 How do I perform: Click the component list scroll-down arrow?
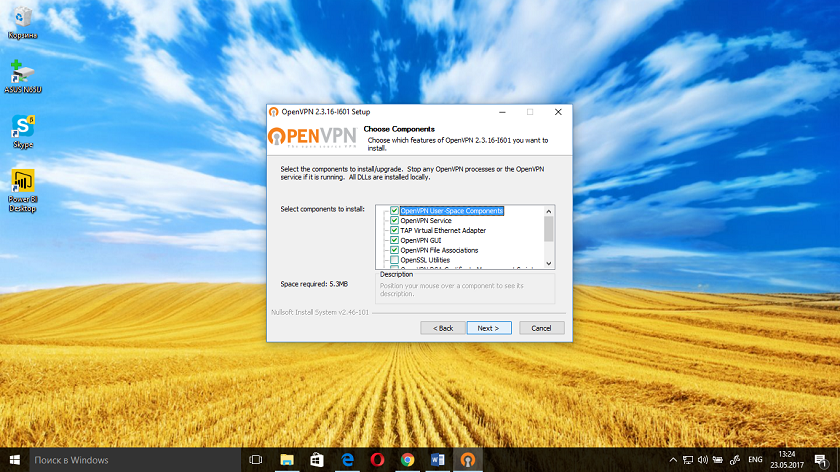pyautogui.click(x=549, y=263)
